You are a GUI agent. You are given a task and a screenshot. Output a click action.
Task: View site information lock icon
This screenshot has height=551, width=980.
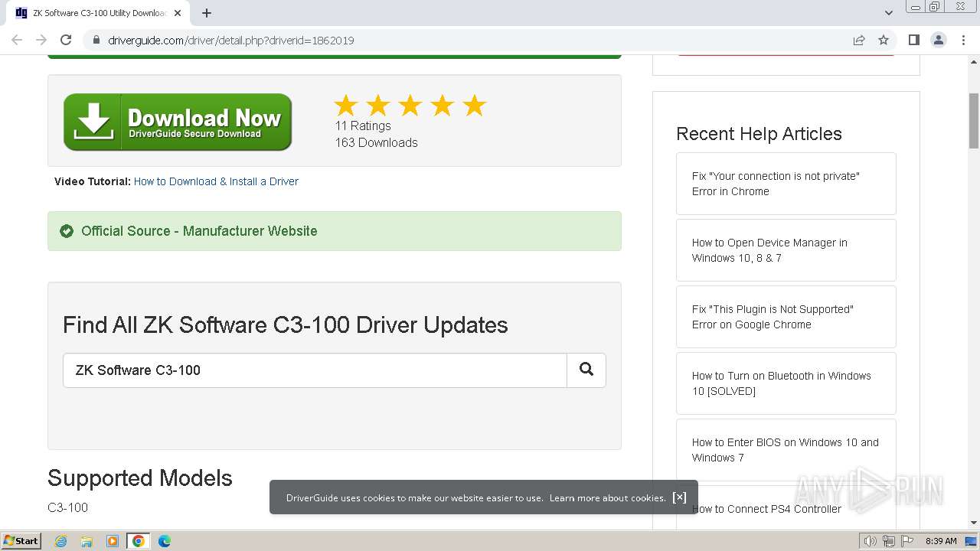pyautogui.click(x=96, y=40)
